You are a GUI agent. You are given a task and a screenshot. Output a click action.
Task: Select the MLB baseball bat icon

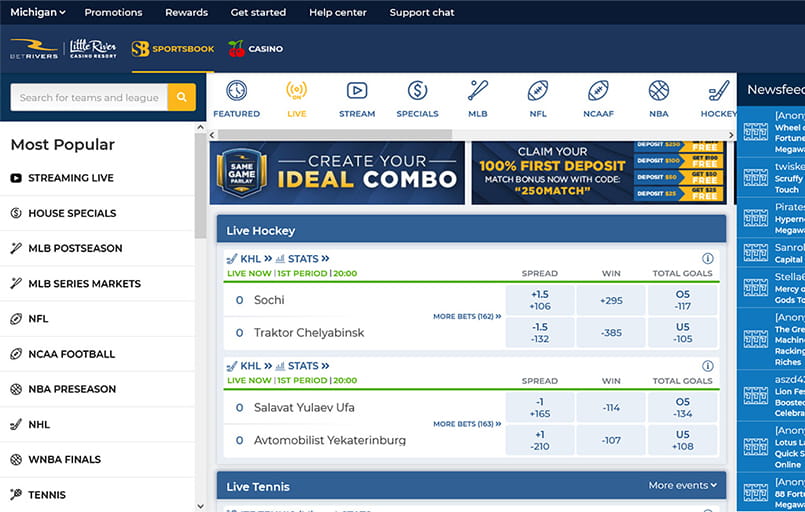(477, 91)
